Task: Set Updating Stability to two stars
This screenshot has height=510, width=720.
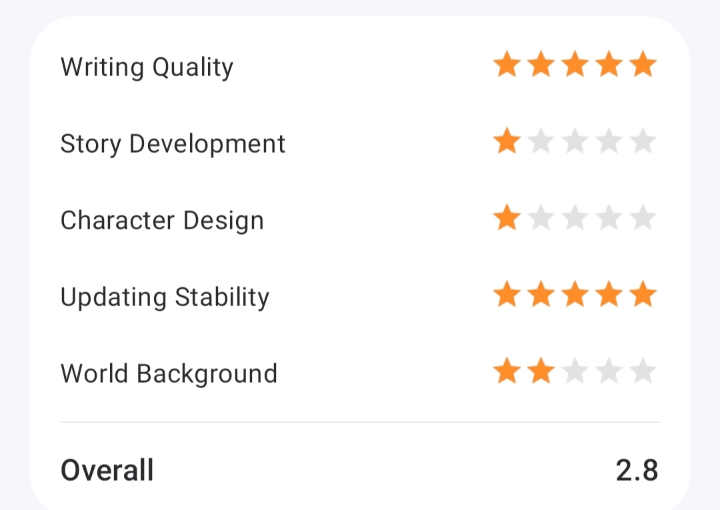Action: 541,294
